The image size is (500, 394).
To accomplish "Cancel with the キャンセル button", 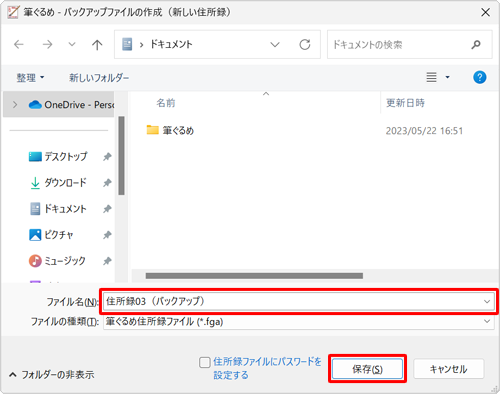I will pyautogui.click(x=448, y=369).
